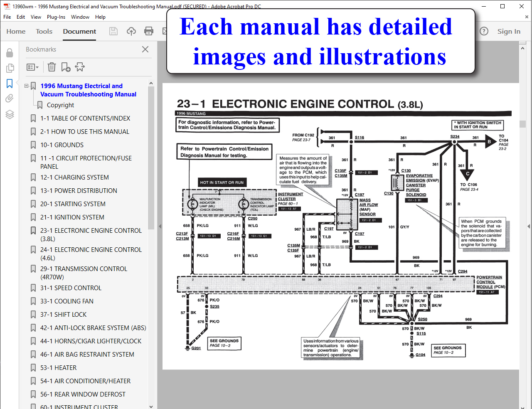
Task: Click the Print file icon
Action: tap(149, 31)
